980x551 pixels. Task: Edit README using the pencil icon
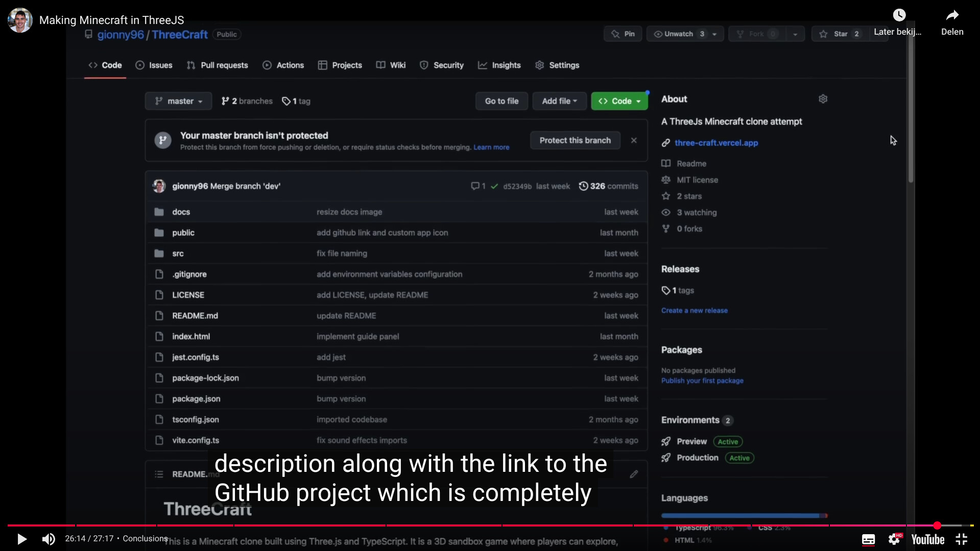634,474
